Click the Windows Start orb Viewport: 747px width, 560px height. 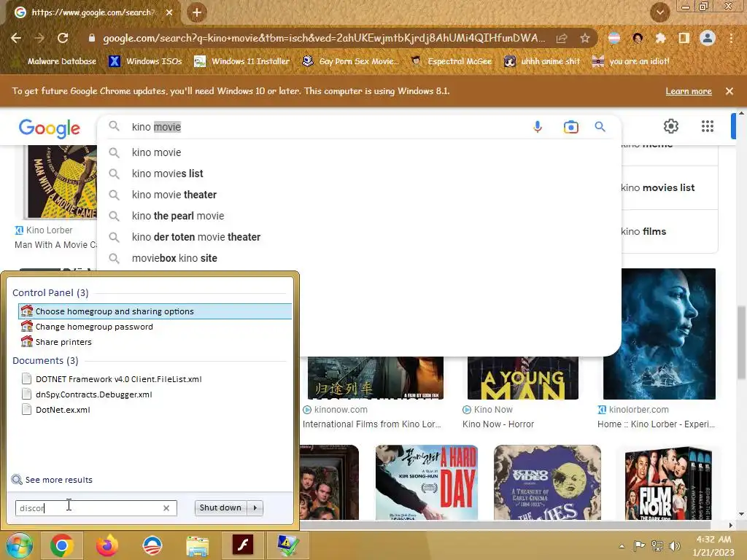tap(19, 545)
